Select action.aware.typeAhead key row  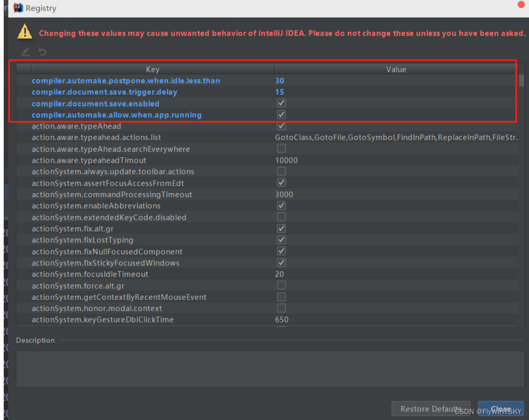click(x=76, y=126)
